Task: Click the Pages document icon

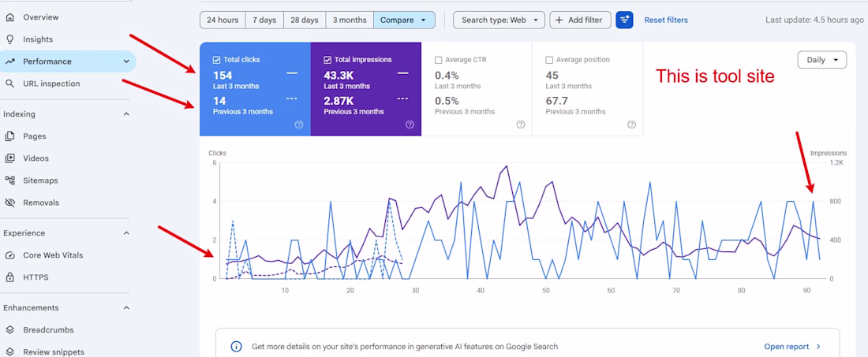Action: click(9, 136)
